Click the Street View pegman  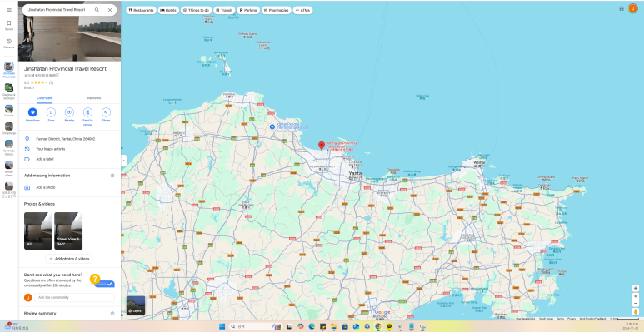pos(636,312)
